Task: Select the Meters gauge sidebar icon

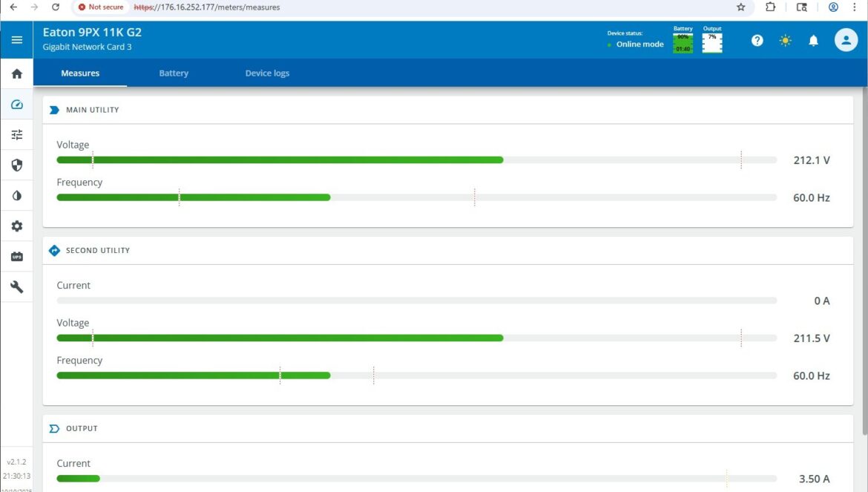Action: pos(16,105)
